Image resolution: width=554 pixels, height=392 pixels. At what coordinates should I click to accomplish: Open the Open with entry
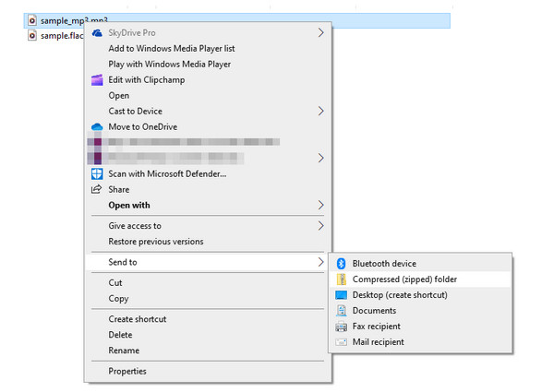pyautogui.click(x=208, y=205)
